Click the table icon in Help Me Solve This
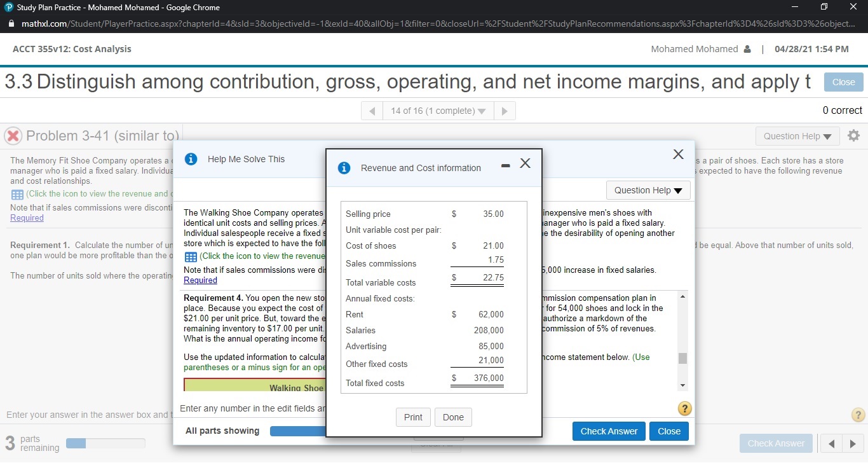The width and height of the screenshot is (868, 463). point(189,256)
